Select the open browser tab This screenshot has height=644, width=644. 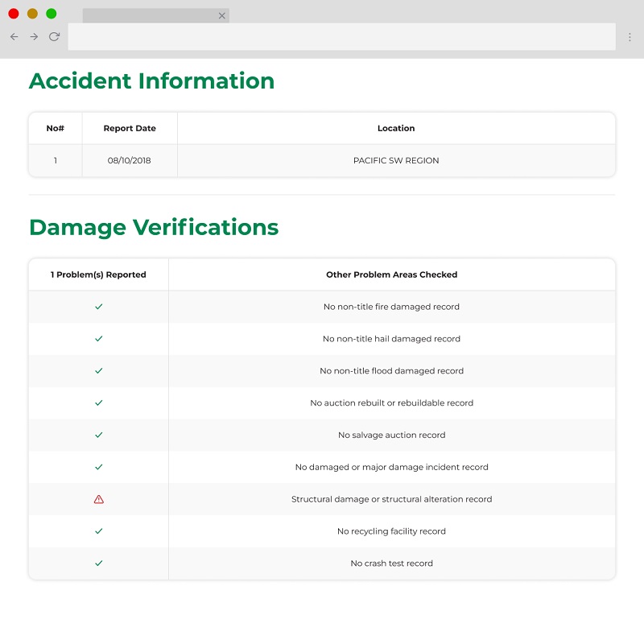[x=149, y=15]
